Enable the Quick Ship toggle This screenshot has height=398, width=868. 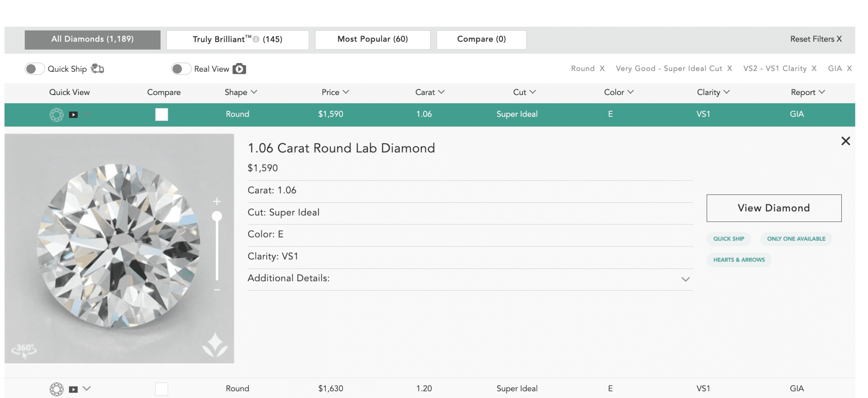(34, 69)
